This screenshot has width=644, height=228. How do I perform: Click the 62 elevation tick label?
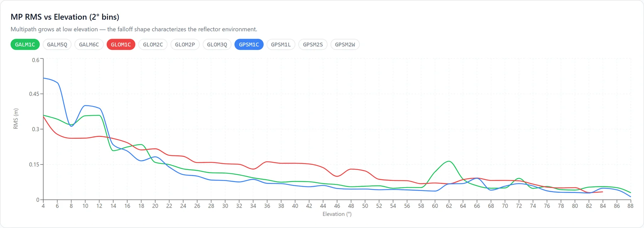coord(449,206)
